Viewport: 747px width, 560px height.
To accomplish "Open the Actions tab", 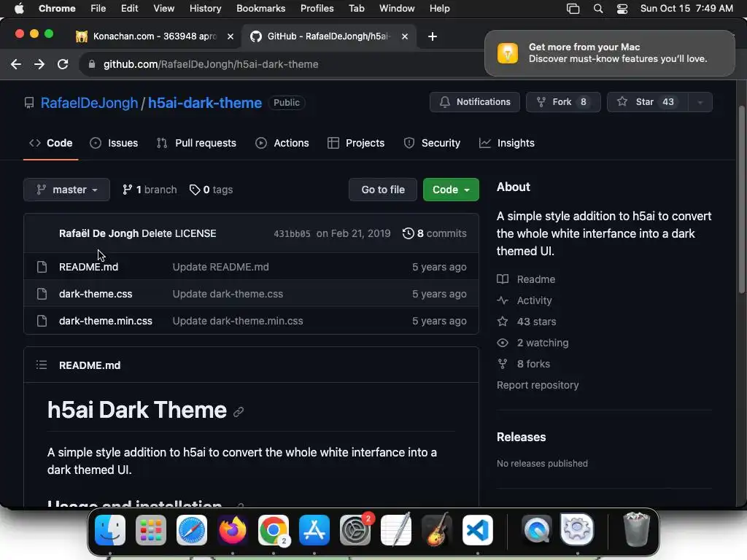I will pyautogui.click(x=282, y=143).
